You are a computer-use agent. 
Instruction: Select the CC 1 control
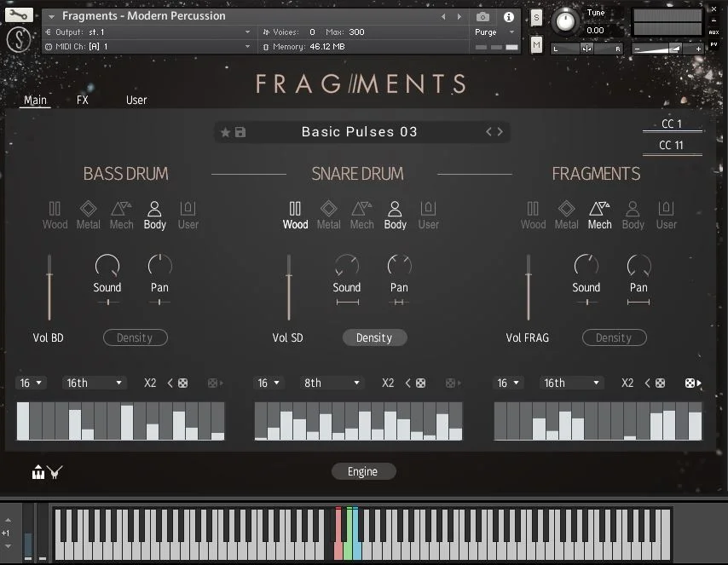point(672,124)
